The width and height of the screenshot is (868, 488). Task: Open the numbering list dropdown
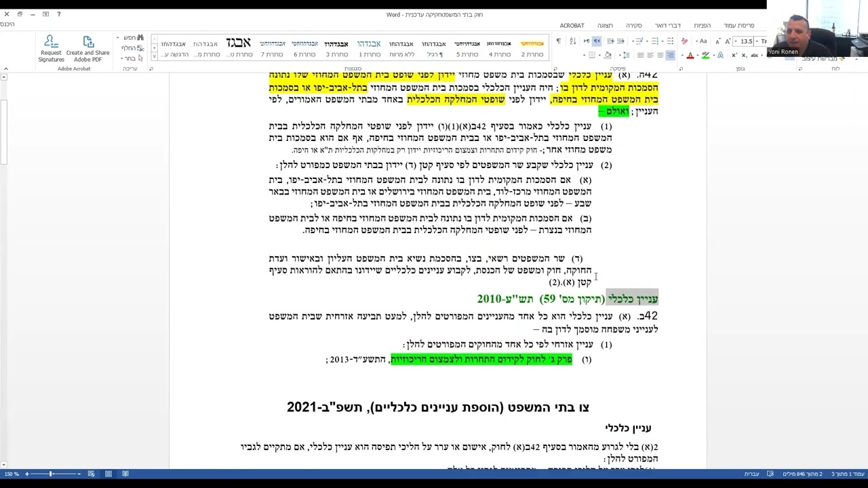click(647, 41)
